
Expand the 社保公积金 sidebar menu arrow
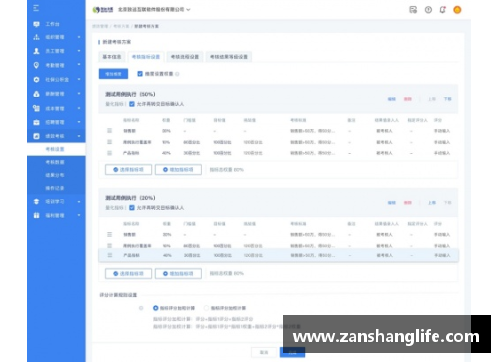point(79,79)
